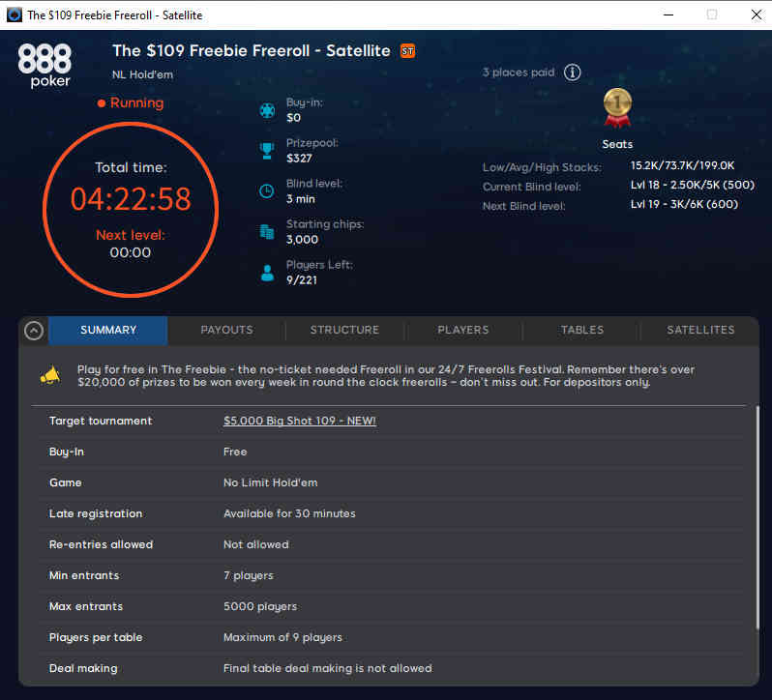Click the '5000 players' max entrants value
772x700 pixels.
tap(260, 606)
